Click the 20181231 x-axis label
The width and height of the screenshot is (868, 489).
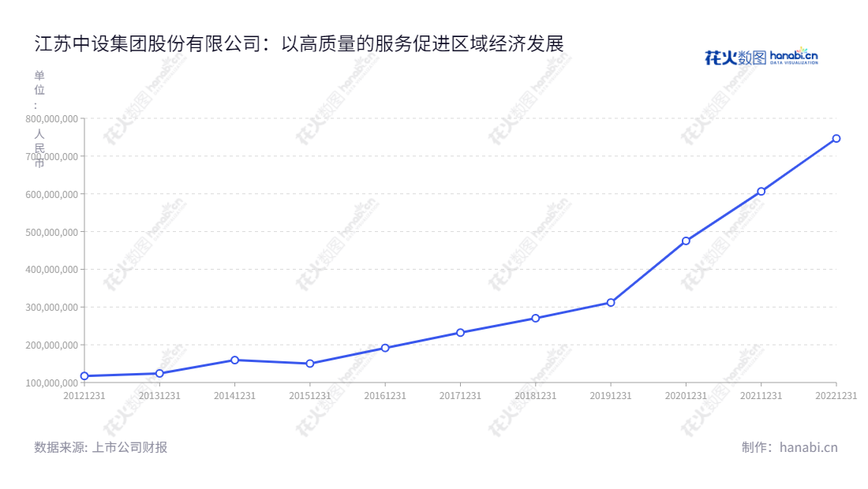(535, 395)
